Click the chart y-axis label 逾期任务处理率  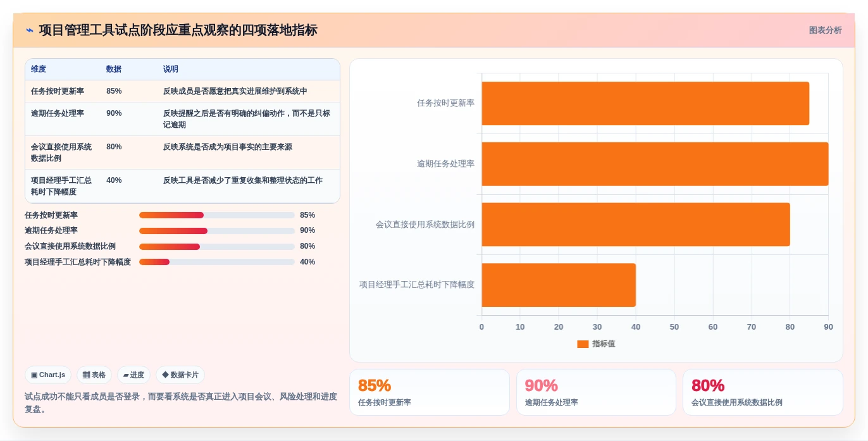pyautogui.click(x=445, y=164)
